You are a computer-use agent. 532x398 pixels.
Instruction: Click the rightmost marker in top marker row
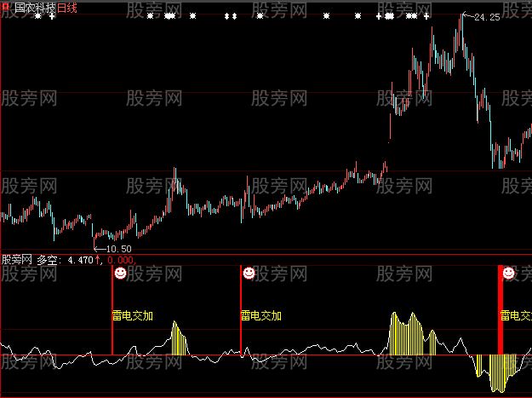(426, 16)
